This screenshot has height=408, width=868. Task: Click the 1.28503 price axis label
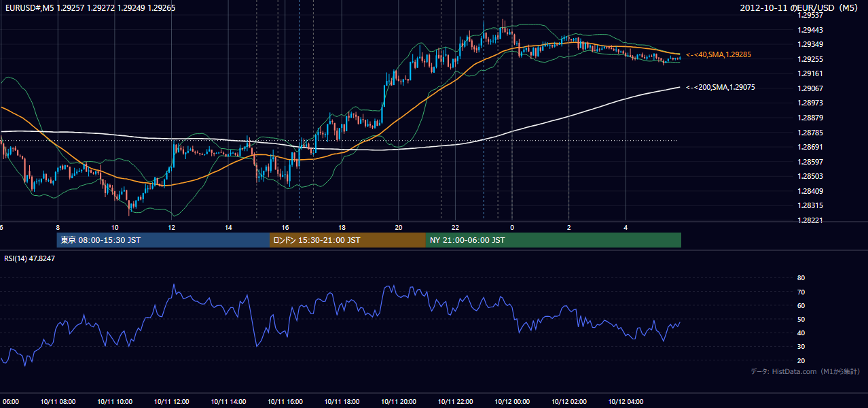click(x=809, y=176)
